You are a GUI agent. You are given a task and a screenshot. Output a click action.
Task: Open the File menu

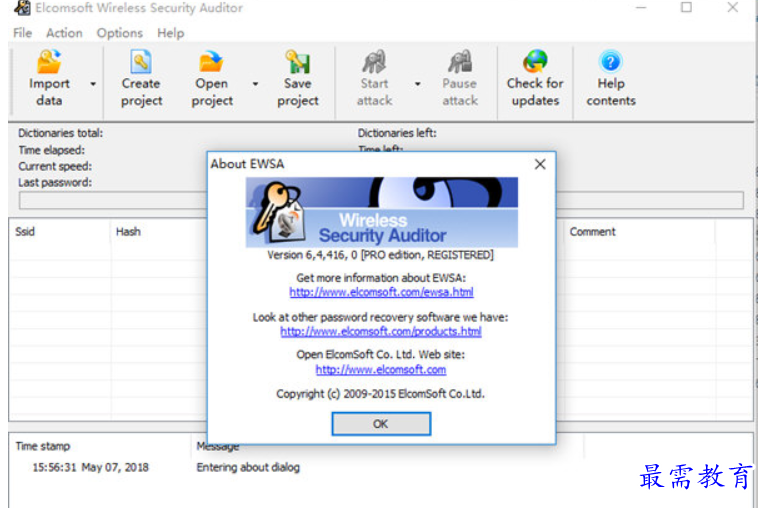coord(22,33)
